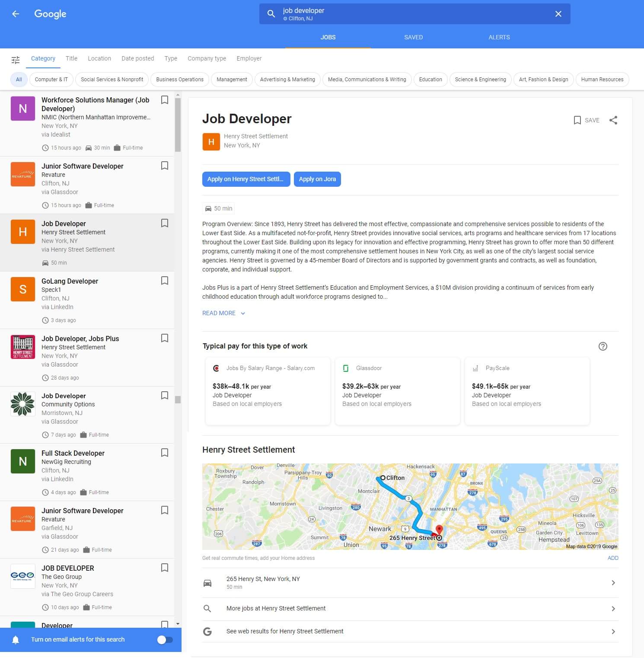Select the All category chip

click(19, 80)
